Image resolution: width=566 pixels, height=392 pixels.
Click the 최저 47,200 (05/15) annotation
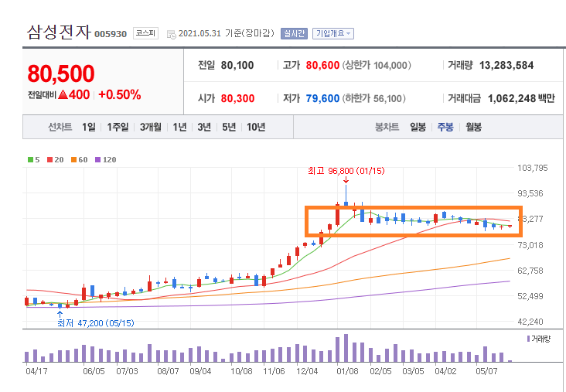[x=96, y=323]
